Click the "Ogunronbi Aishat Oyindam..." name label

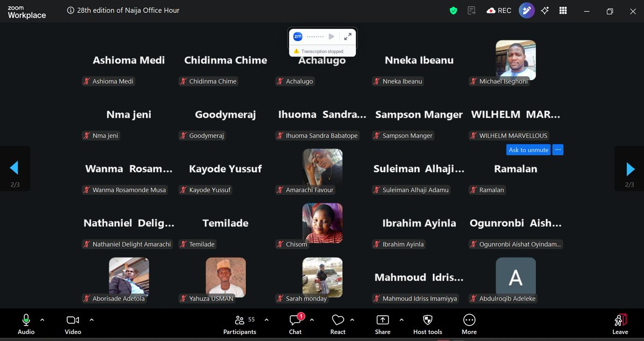click(515, 244)
